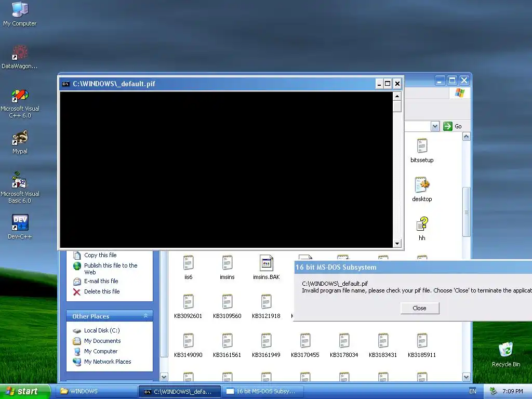Switch to WINDOWS taskbar button
The height and width of the screenshot is (399, 532).
pos(96,392)
